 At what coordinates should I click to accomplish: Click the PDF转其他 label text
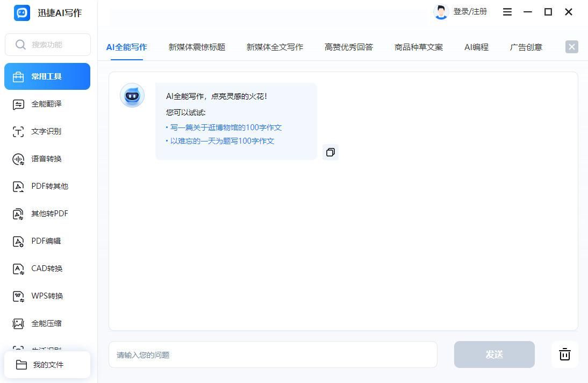pyautogui.click(x=50, y=186)
